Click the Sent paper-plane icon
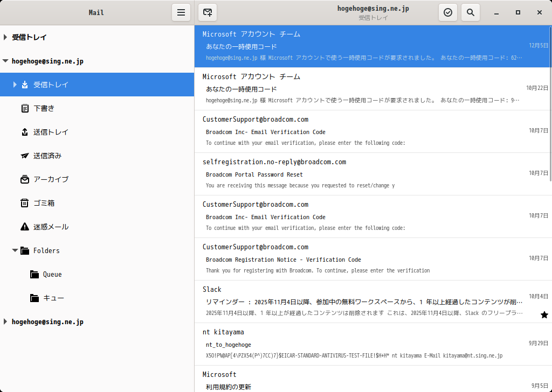 coord(25,156)
